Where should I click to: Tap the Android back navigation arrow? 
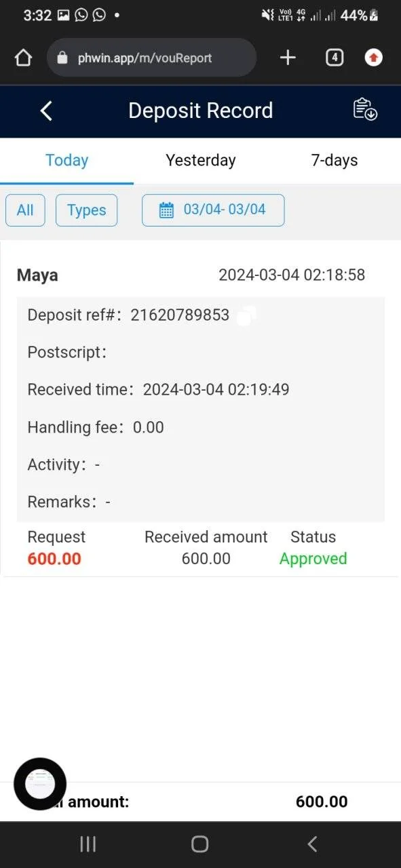tap(312, 844)
